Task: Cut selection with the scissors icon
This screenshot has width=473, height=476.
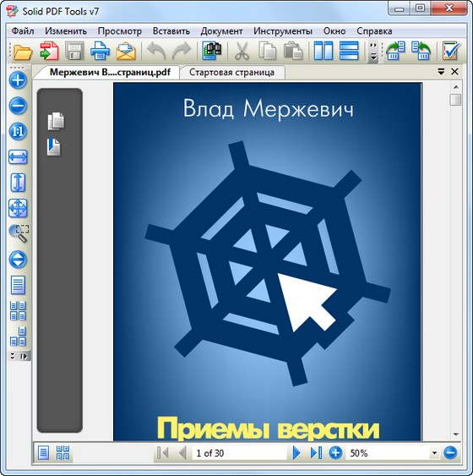Action: [242, 51]
